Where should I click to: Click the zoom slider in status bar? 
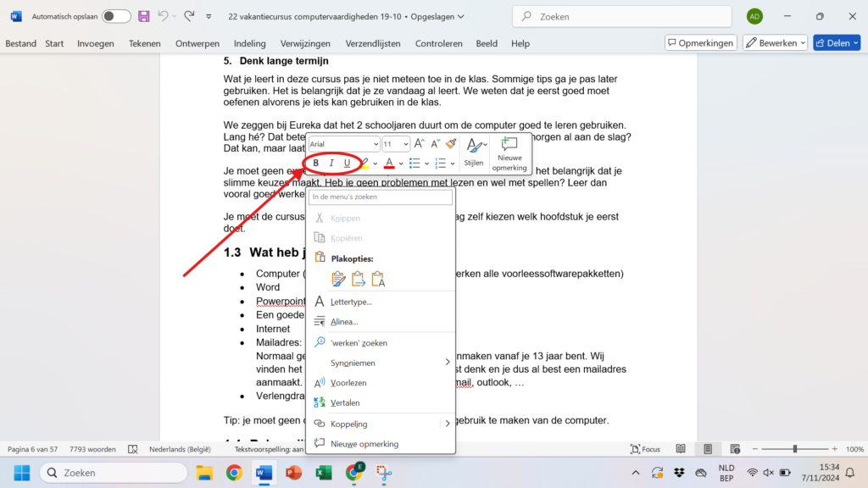[x=794, y=449]
